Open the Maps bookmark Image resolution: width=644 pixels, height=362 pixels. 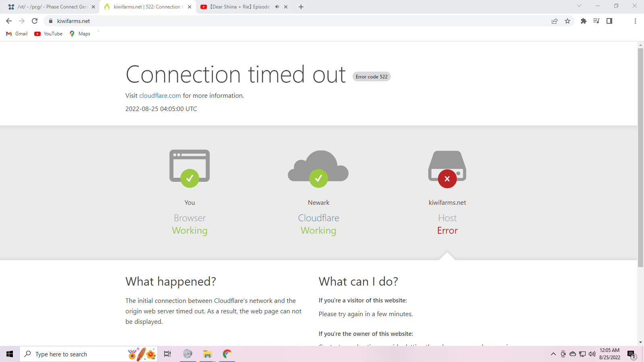coord(80,34)
